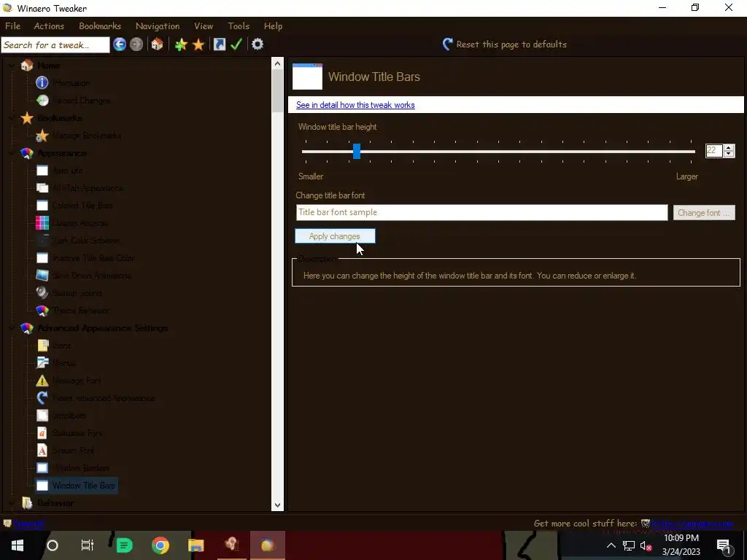
Task: Select Reset Advanced Appearance item
Action: pos(104,398)
